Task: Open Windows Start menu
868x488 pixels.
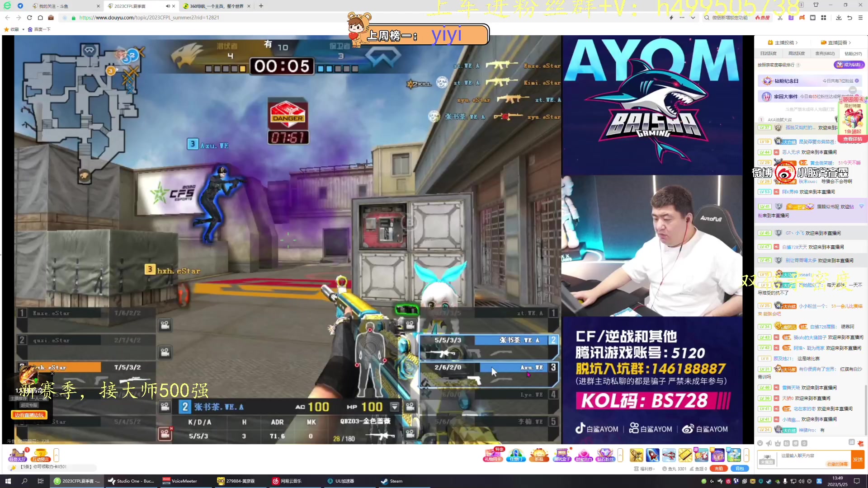Action: point(8,481)
